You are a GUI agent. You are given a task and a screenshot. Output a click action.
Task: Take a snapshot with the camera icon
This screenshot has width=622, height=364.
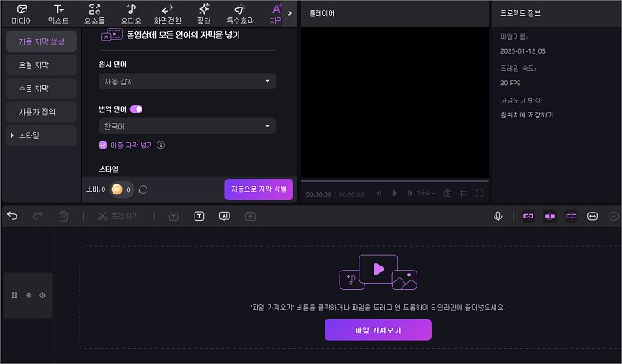pos(447,193)
